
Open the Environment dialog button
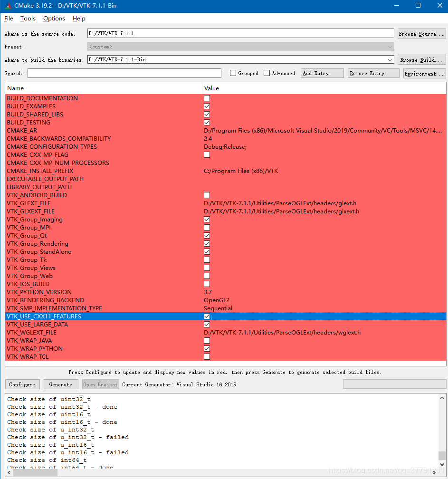tap(425, 73)
